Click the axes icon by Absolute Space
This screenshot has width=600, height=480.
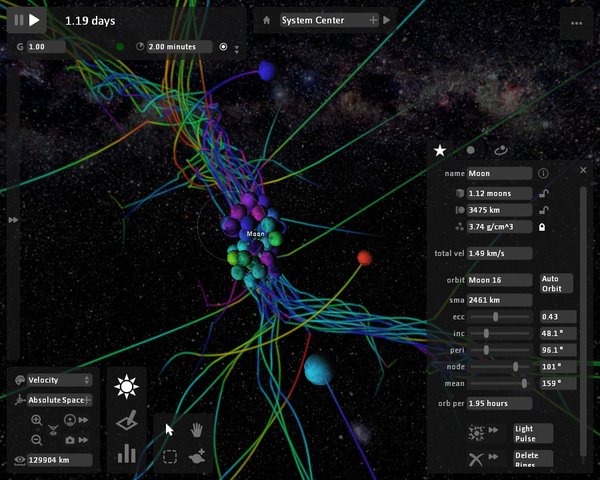pos(19,400)
